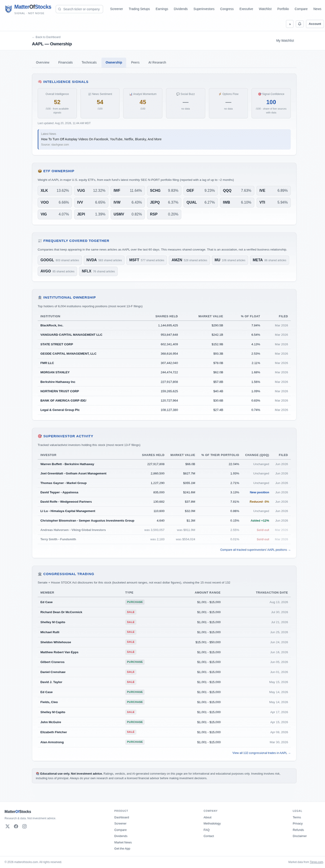Click the % OF FLOAT column header
325x868 pixels.
tap(250, 316)
